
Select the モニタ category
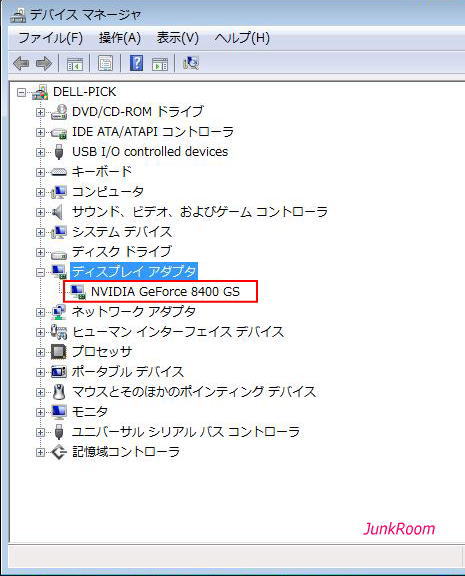click(x=90, y=412)
